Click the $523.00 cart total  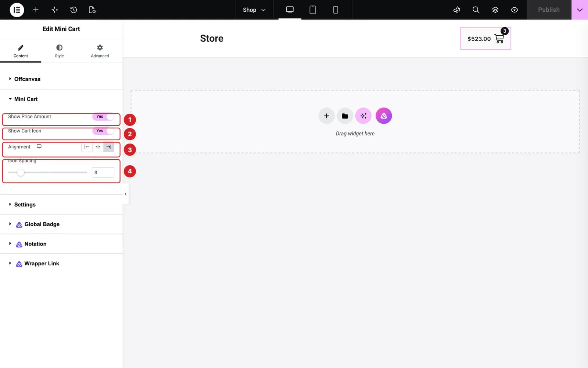pos(479,39)
